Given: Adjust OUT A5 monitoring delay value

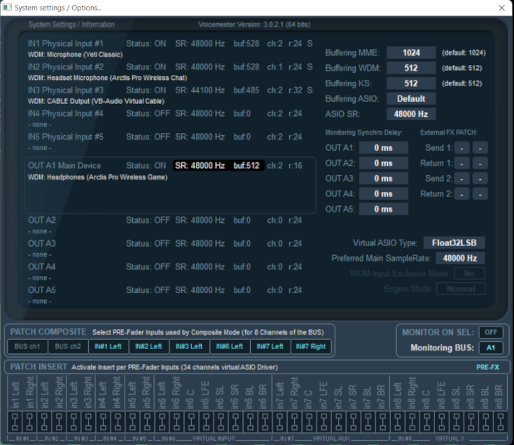Looking at the screenshot, I should (x=383, y=209).
